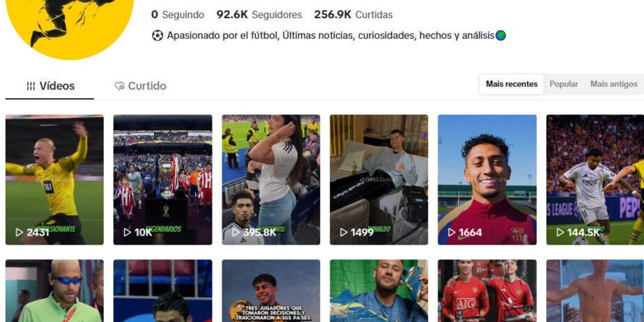
Task: Select the Mais recentes sort option
Action: [x=512, y=84]
